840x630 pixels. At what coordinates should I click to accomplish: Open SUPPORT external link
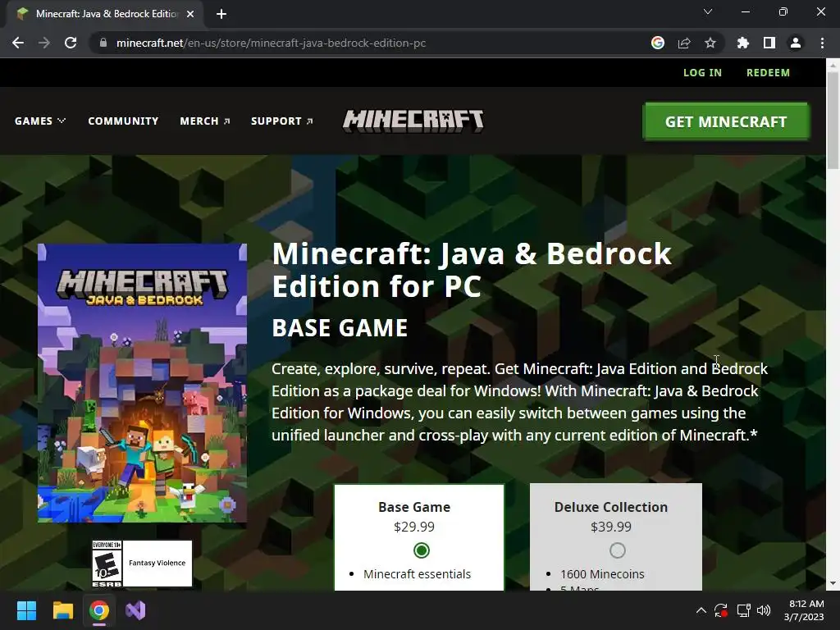coord(282,121)
